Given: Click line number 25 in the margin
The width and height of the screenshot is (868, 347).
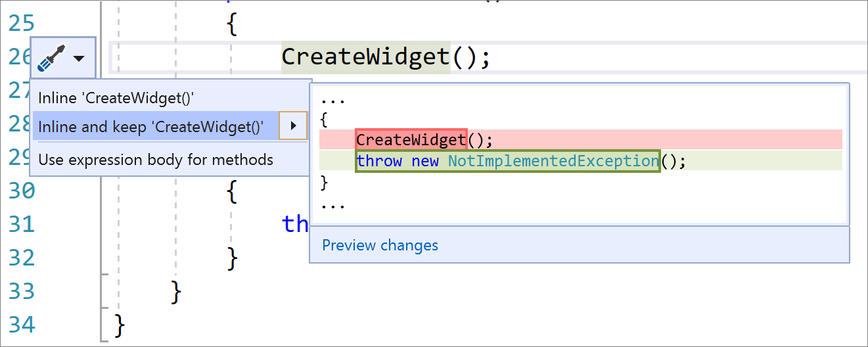Looking at the screenshot, I should pyautogui.click(x=21, y=24).
